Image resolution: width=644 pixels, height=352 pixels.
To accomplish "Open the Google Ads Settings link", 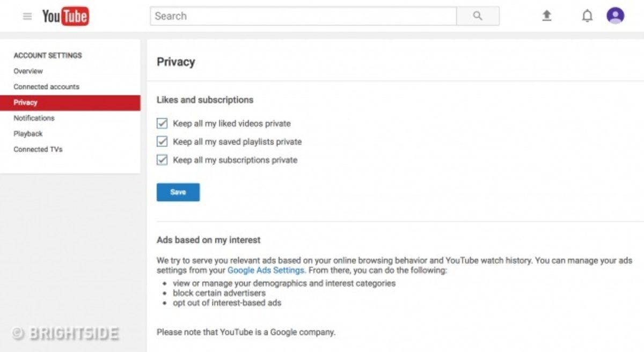I will click(x=266, y=270).
